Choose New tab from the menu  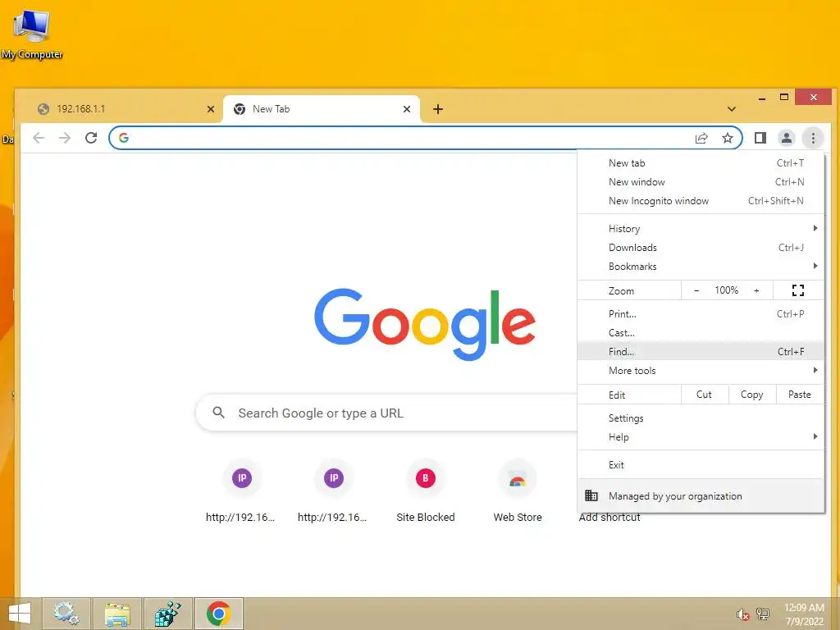click(x=701, y=163)
